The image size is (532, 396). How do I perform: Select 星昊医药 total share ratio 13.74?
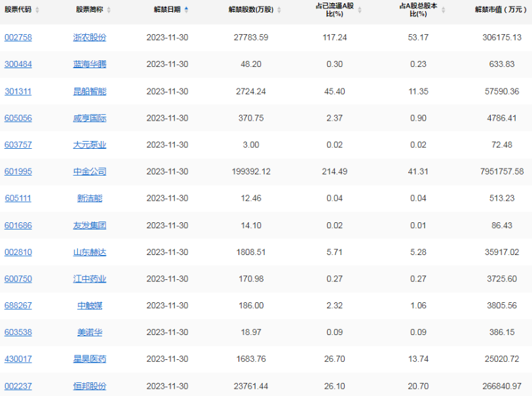[x=418, y=359]
